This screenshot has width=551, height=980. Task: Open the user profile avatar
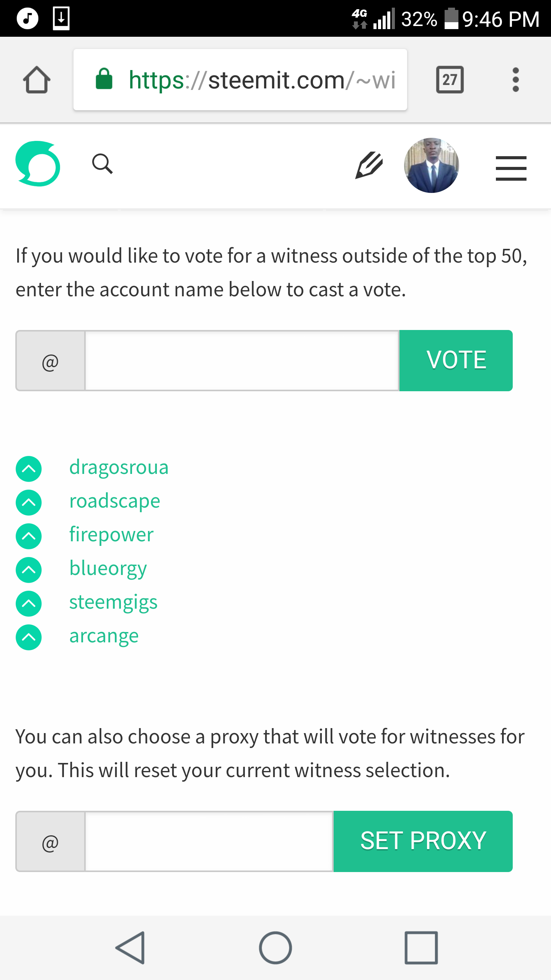coord(431,165)
